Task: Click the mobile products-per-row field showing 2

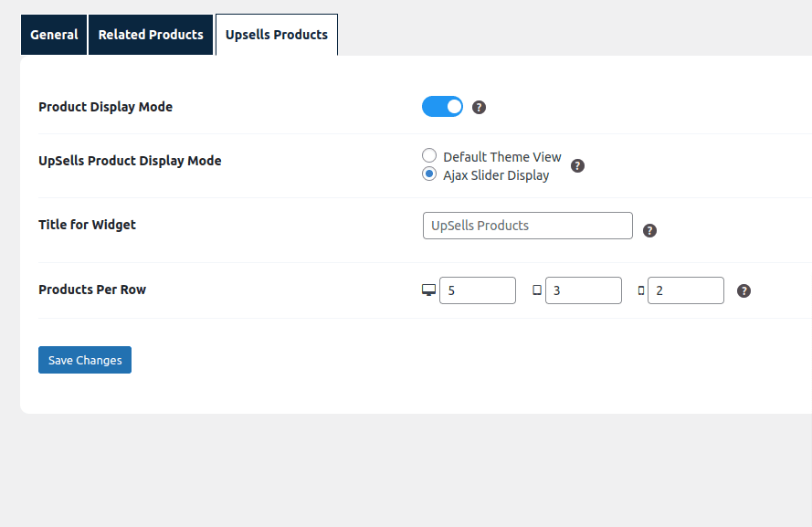Action: [685, 290]
